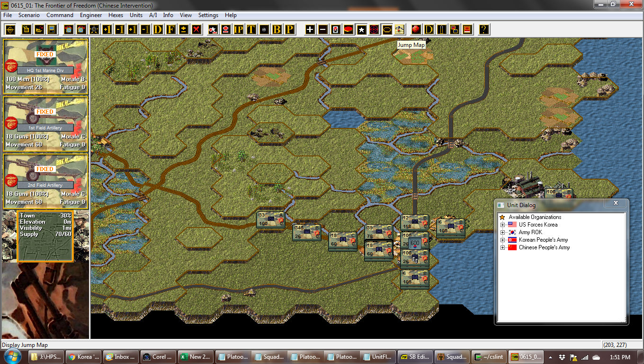Click the card with X toolbar icon
The height and width of the screenshot is (364, 644).
coord(336,29)
